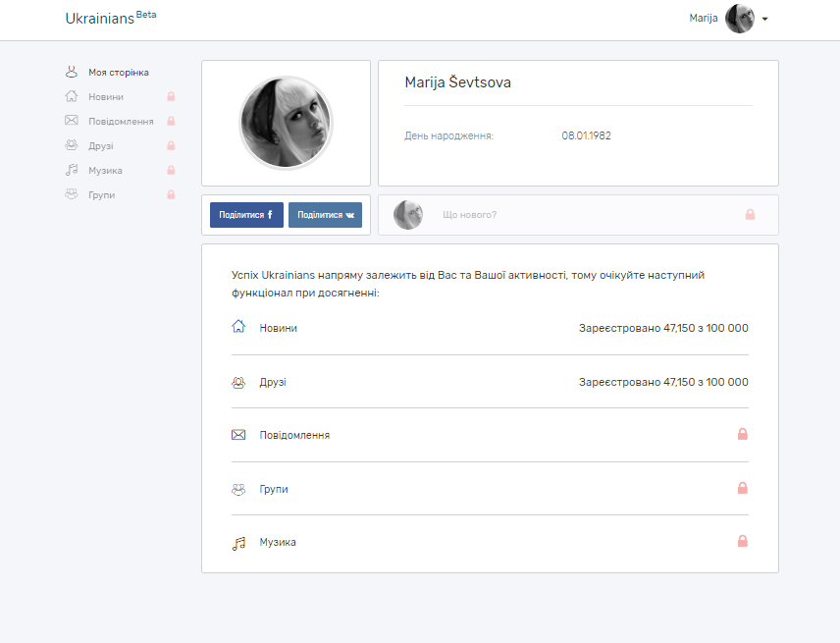Click the large round profile photo
Screen dimensions: 840x643
coord(286,123)
